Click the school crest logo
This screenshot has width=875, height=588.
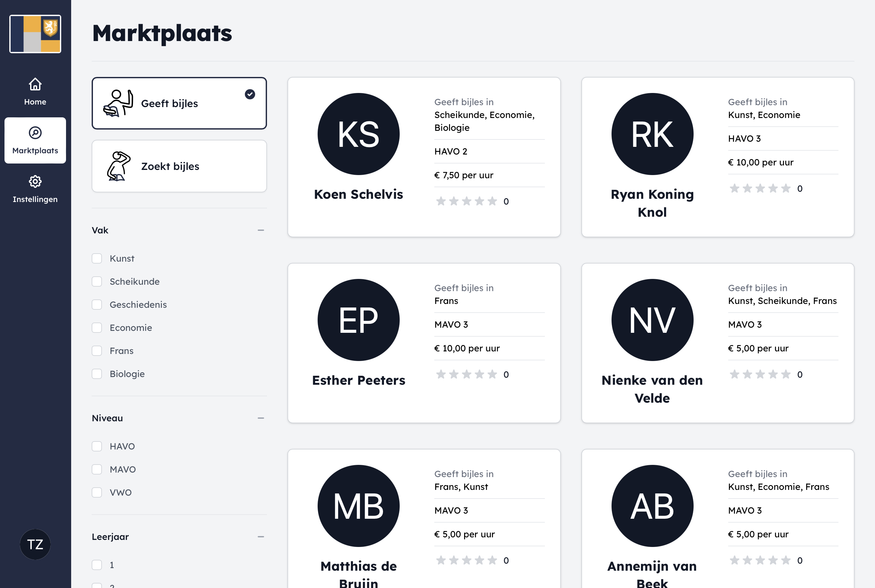pos(35,33)
